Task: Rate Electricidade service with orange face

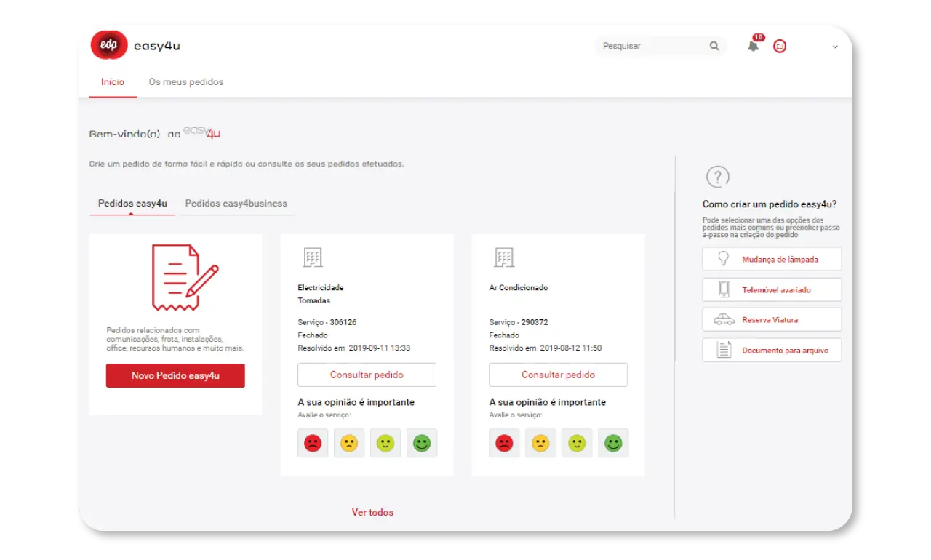Action: [349, 443]
